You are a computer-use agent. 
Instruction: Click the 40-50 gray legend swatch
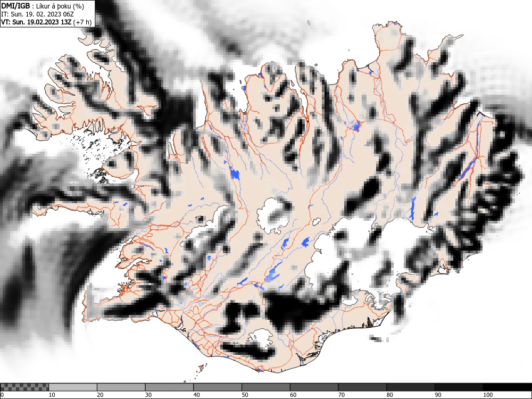[x=218, y=387]
